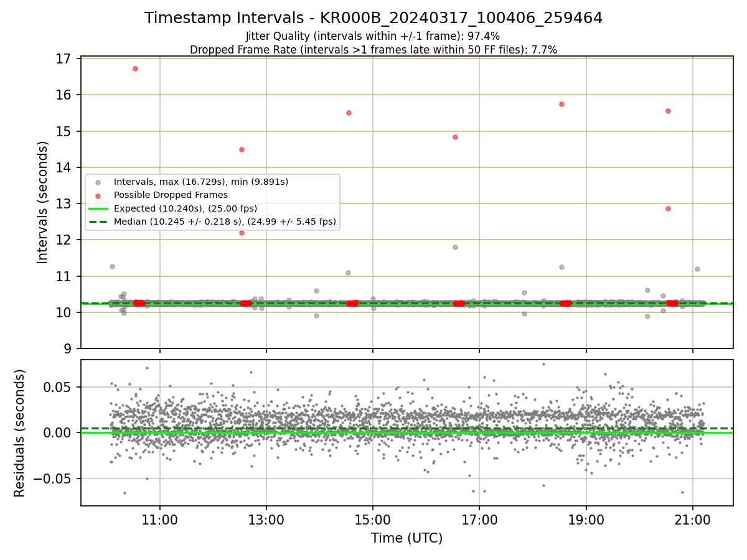Select the gray outlier near 11.2 seconds after 21:00
Image resolution: width=747 pixels, height=560 pixels.
[x=697, y=269]
